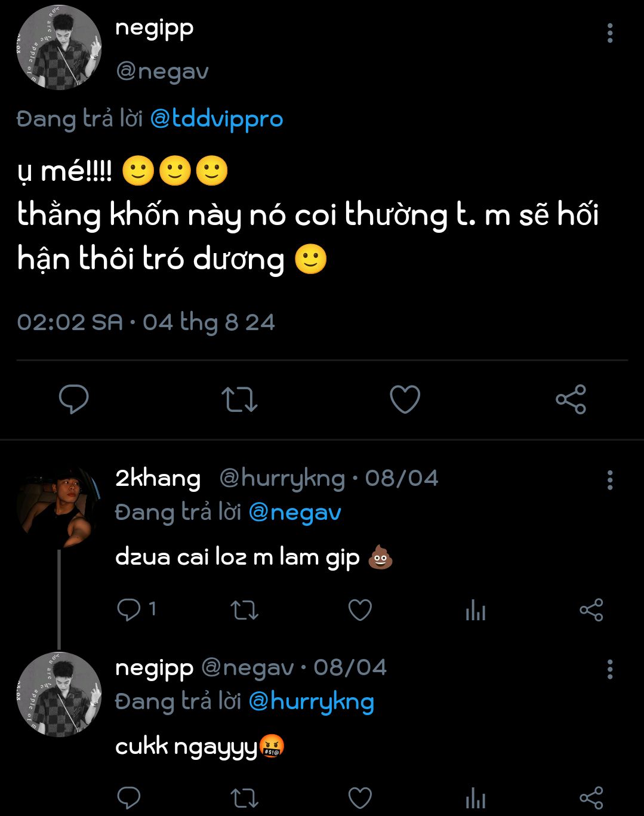This screenshot has height=816, width=644.
Task: Reply to the main negipp tweet
Action: coord(73,399)
